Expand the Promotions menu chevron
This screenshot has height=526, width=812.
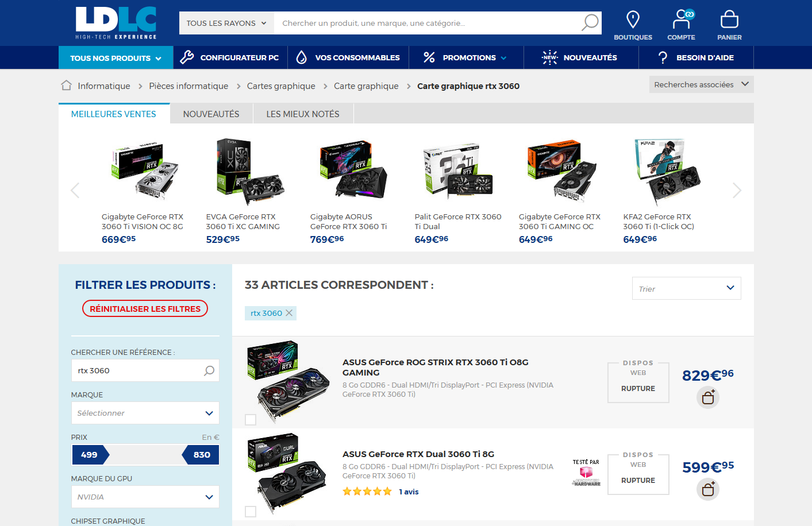pyautogui.click(x=504, y=58)
